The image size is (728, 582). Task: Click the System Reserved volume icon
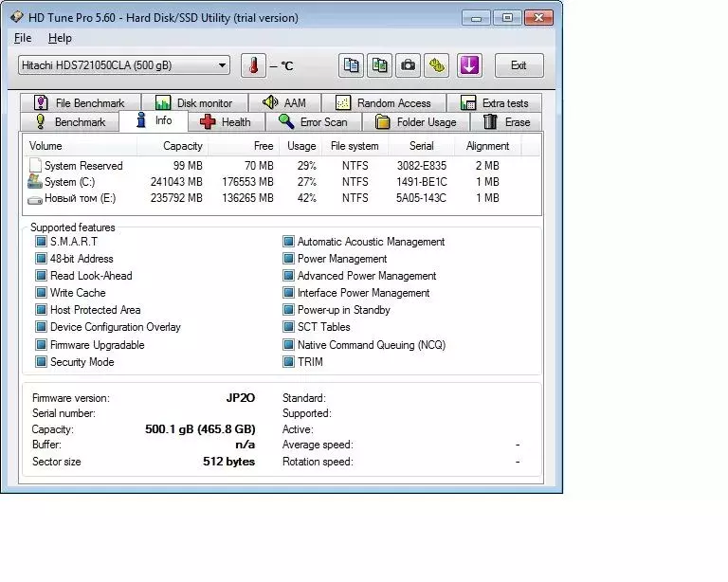35,165
